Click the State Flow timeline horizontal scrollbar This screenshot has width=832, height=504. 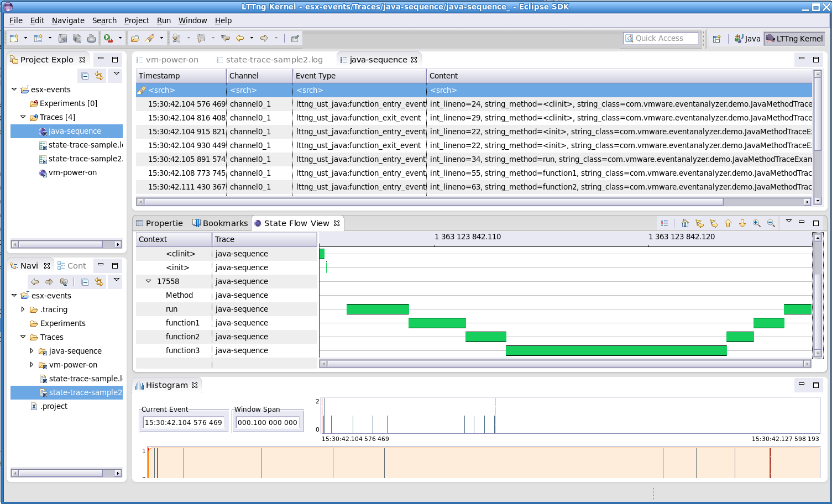(x=565, y=364)
